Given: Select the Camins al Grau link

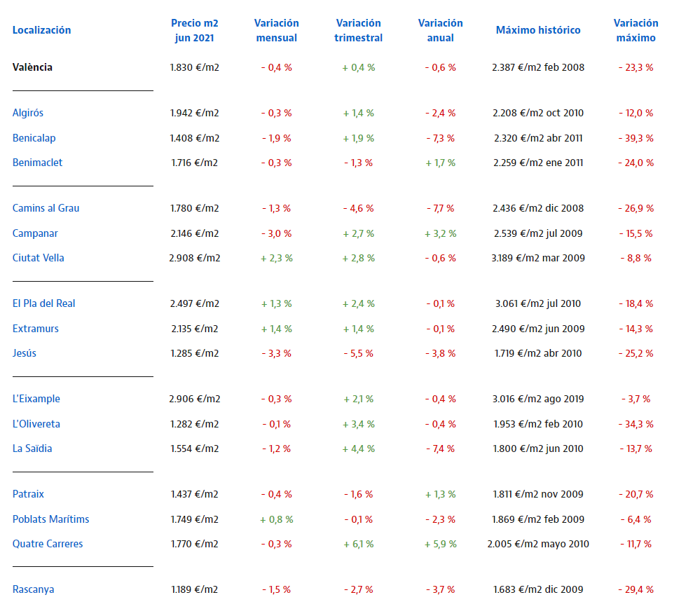Looking at the screenshot, I should (45, 208).
